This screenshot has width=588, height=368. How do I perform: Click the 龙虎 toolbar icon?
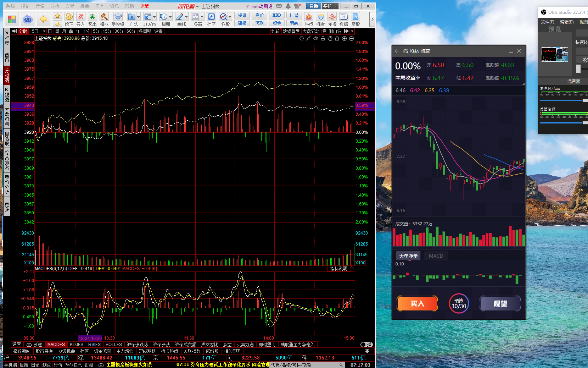click(332, 17)
